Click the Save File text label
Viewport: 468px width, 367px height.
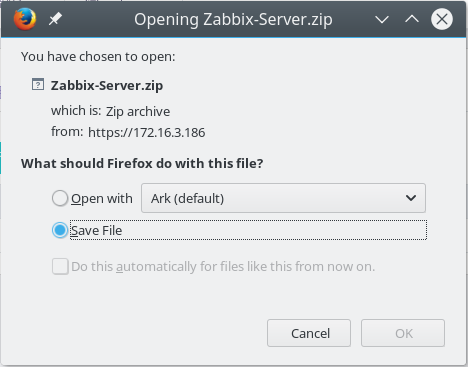coord(97,230)
